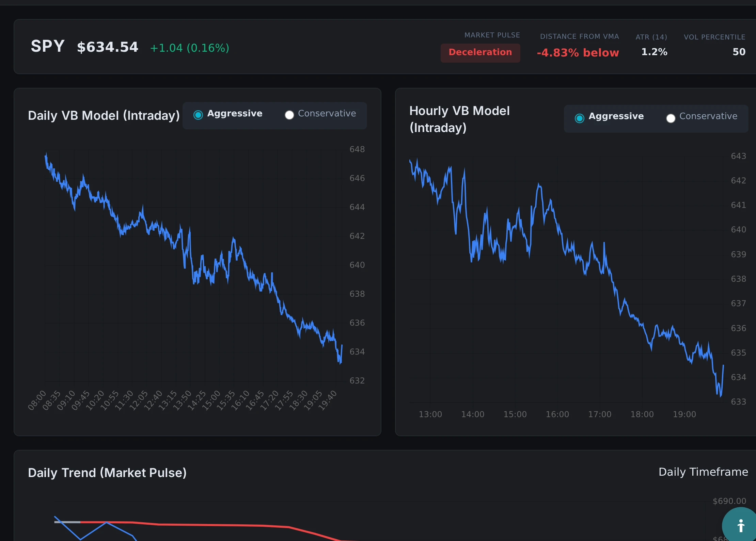Click the Daily Trend (Market Pulse) heading
Viewport: 756px width, 541px height.
[107, 473]
